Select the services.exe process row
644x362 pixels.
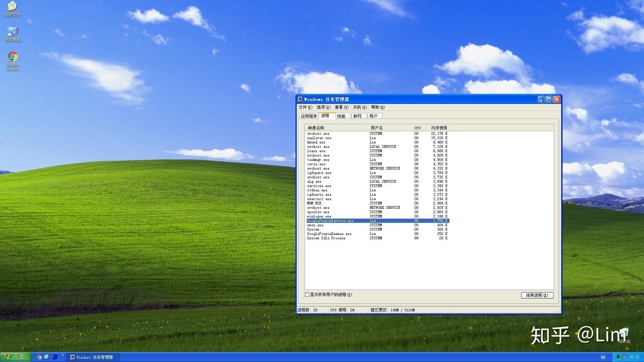[x=377, y=186]
